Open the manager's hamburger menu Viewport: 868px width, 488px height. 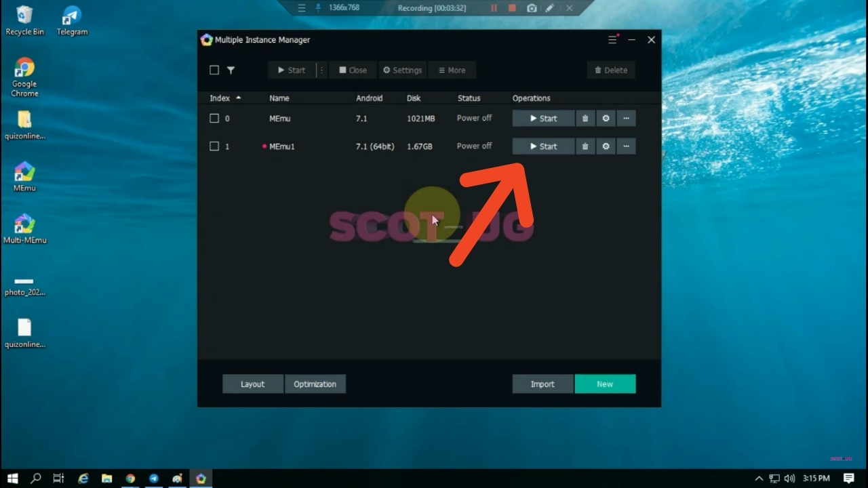pyautogui.click(x=612, y=40)
